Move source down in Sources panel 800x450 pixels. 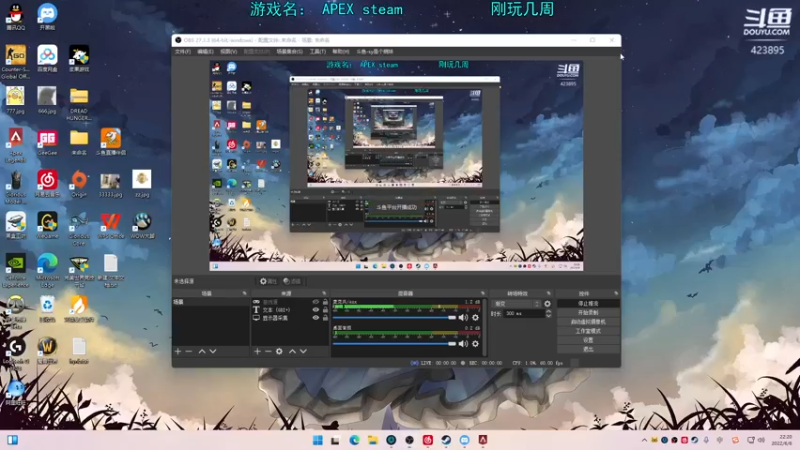coord(304,351)
